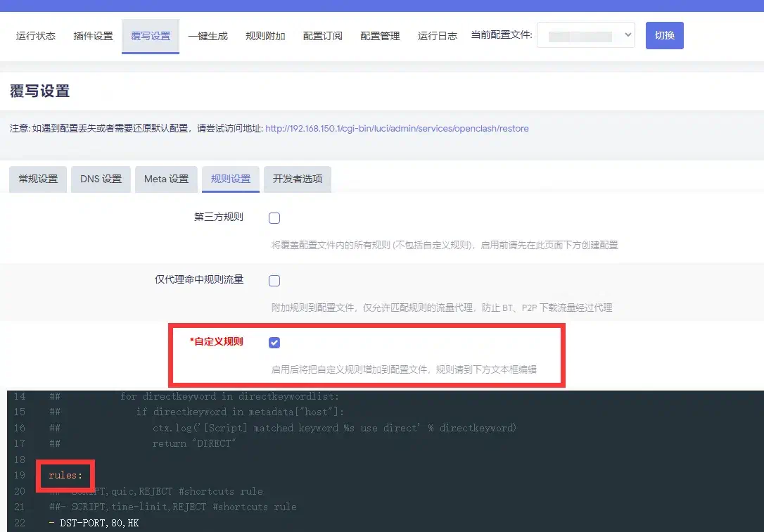Viewport: 764px width, 532px height.
Task: View the 运行日志 tab
Action: [437, 36]
